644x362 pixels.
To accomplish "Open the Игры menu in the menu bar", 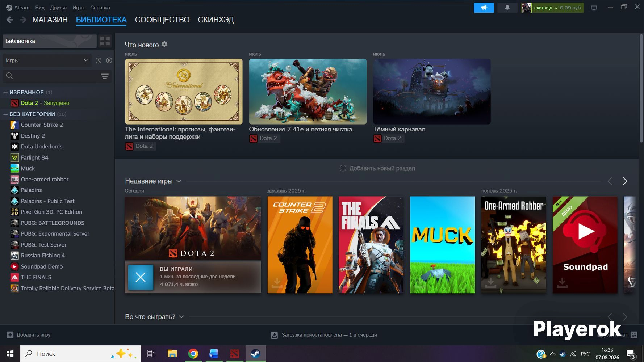I will tap(78, 8).
